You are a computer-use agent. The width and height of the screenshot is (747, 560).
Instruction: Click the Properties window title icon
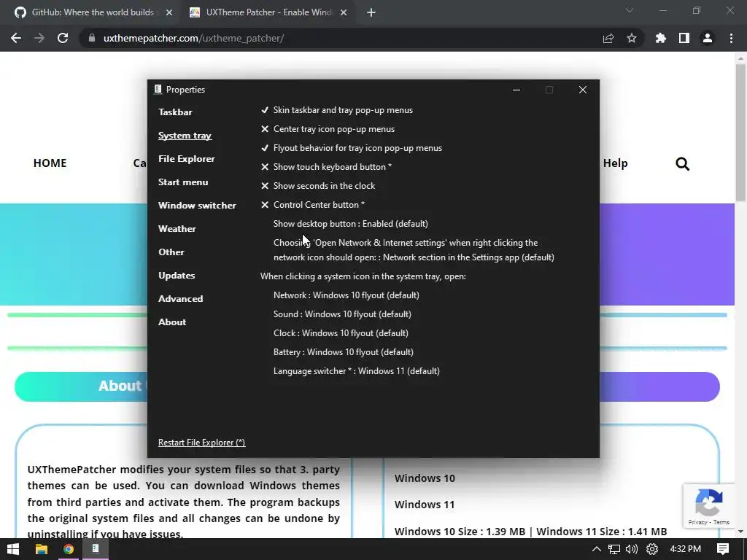tap(158, 89)
